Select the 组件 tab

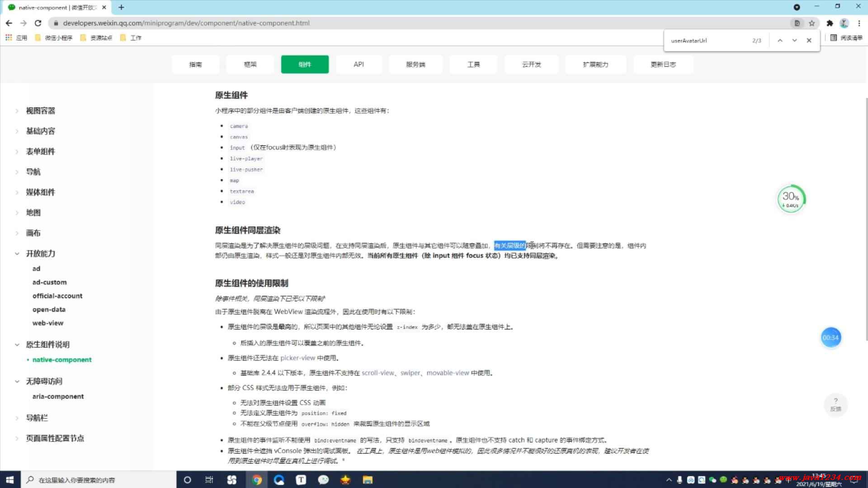(305, 64)
